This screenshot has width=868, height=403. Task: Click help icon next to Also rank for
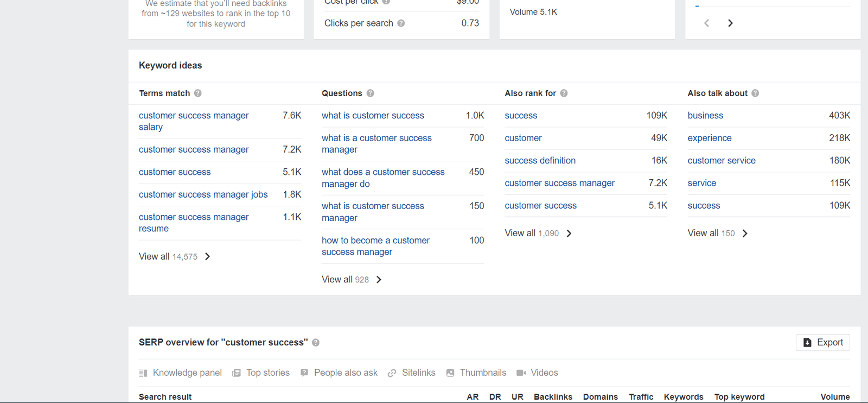(564, 93)
